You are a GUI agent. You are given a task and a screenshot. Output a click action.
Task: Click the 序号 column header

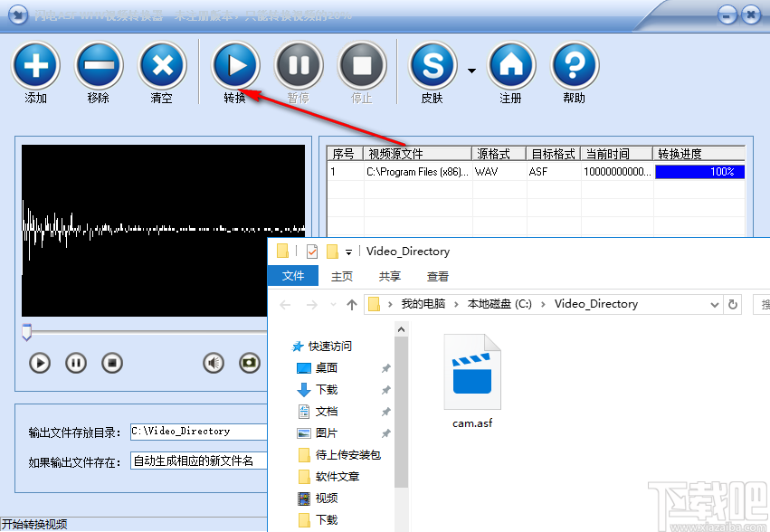[346, 154]
